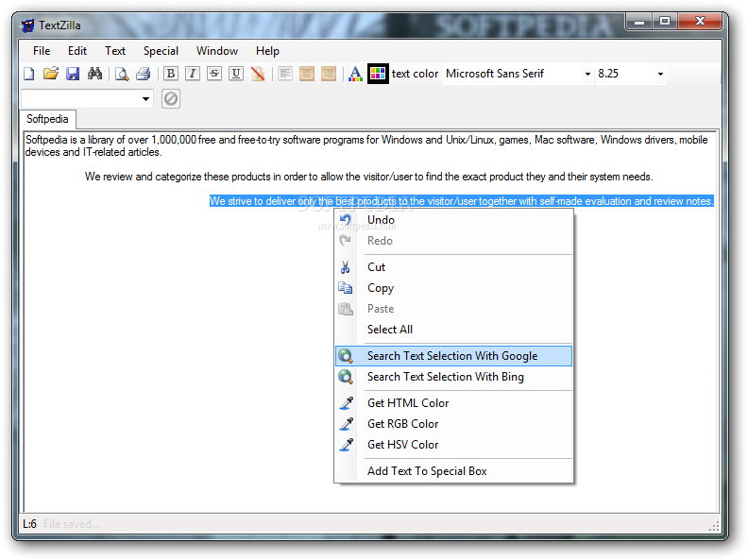The image size is (748, 560).
Task: Open the Window menu
Action: point(217,51)
